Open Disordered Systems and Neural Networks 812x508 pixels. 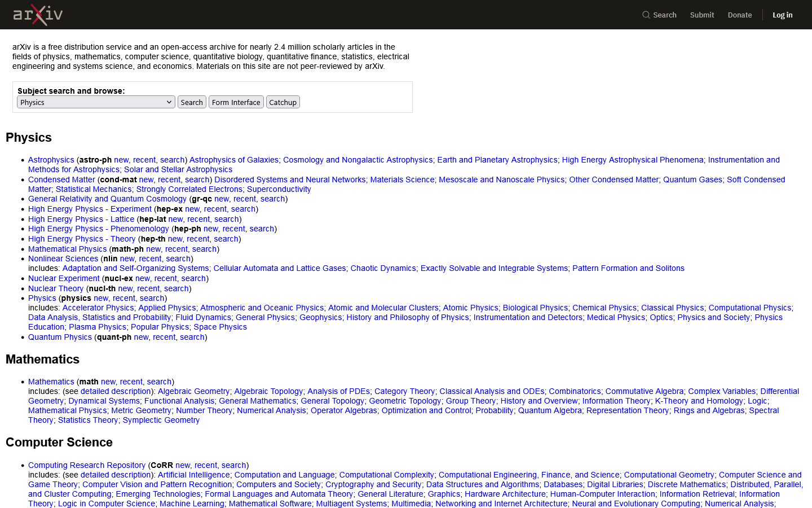click(290, 179)
